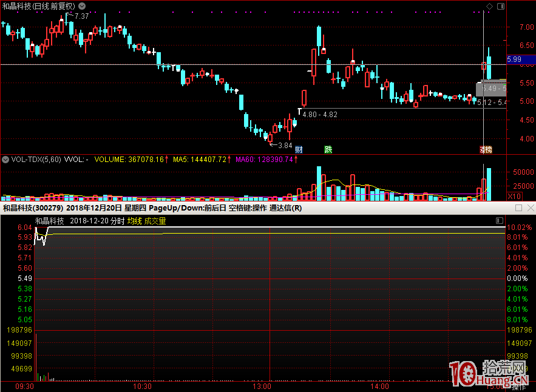This screenshot has width=536, height=392.
Task: Click the X10 volume scale label
Action: click(x=514, y=197)
